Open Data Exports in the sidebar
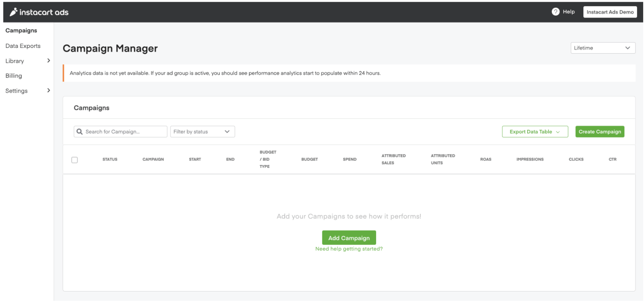The width and height of the screenshot is (644, 303). point(23,46)
